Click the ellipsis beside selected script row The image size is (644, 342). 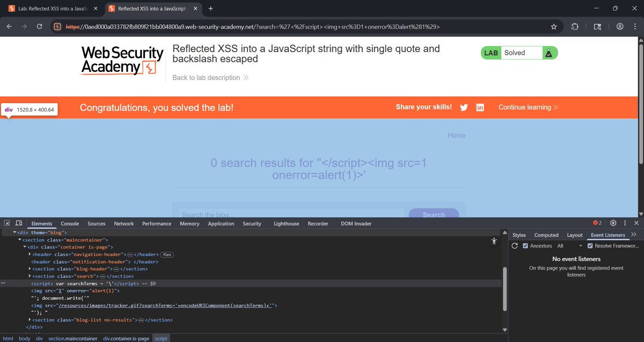pos(3,283)
